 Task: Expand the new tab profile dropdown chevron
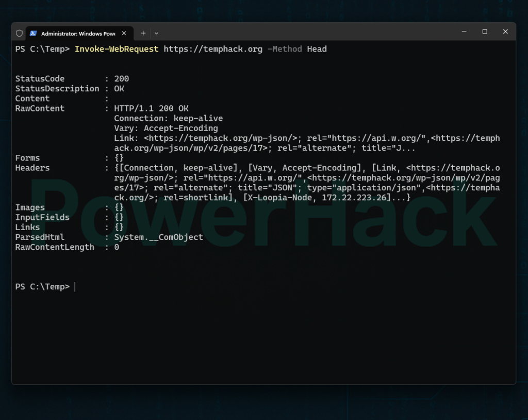[156, 33]
